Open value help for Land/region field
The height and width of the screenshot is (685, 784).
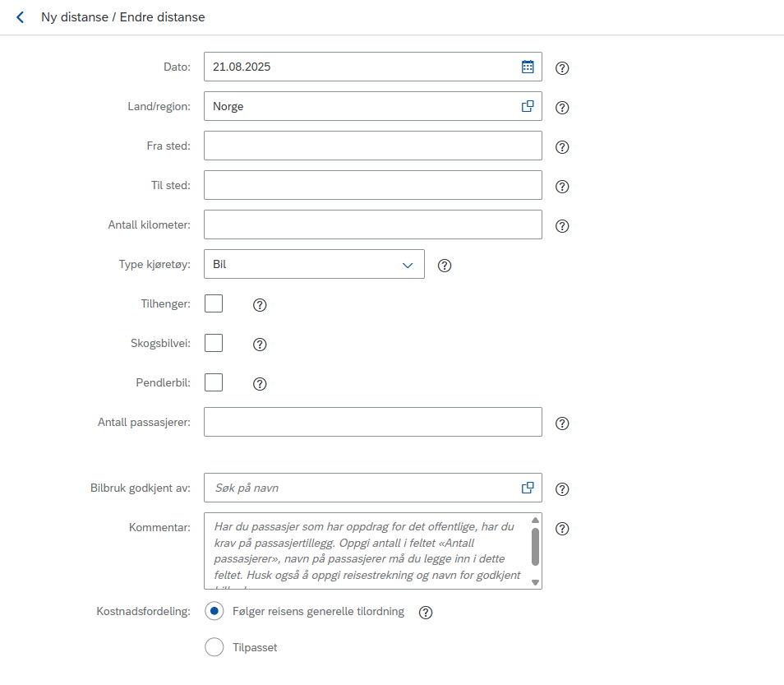(528, 106)
